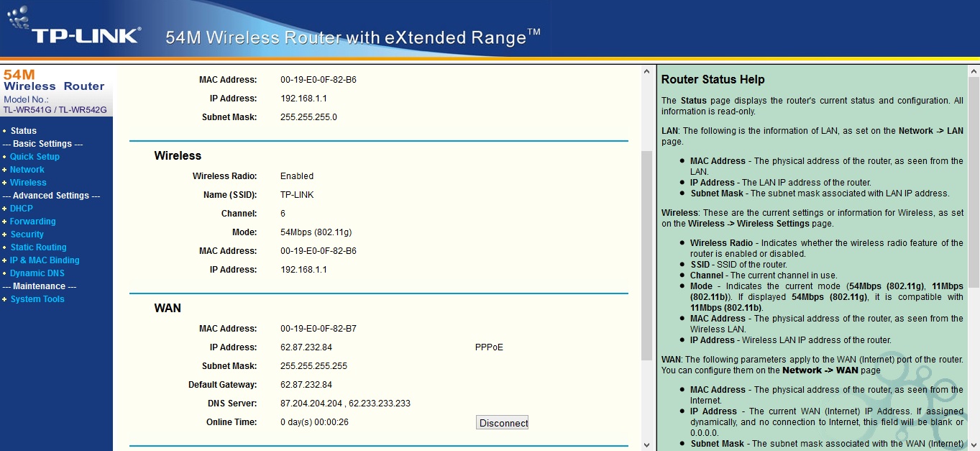Image resolution: width=980 pixels, height=451 pixels.
Task: Click the status panel vertical scrollbar thumb
Action: coord(646,245)
